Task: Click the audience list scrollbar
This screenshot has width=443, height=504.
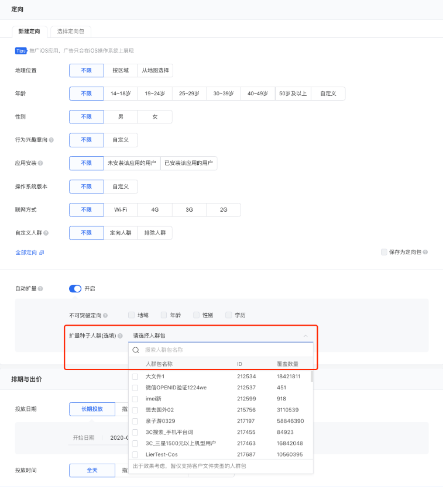Action: pos(312,377)
